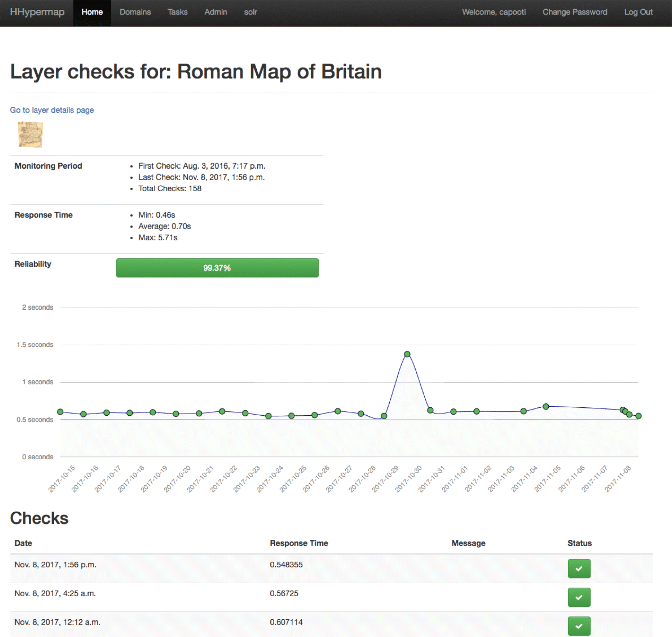The height and width of the screenshot is (637, 672).
Task: Navigate to the solr page
Action: 250,12
